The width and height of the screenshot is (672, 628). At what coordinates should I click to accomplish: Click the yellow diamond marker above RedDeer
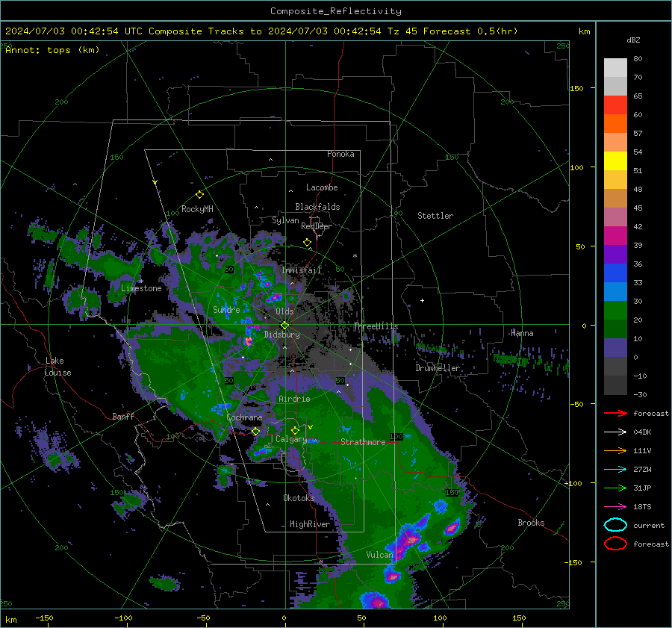point(307,243)
